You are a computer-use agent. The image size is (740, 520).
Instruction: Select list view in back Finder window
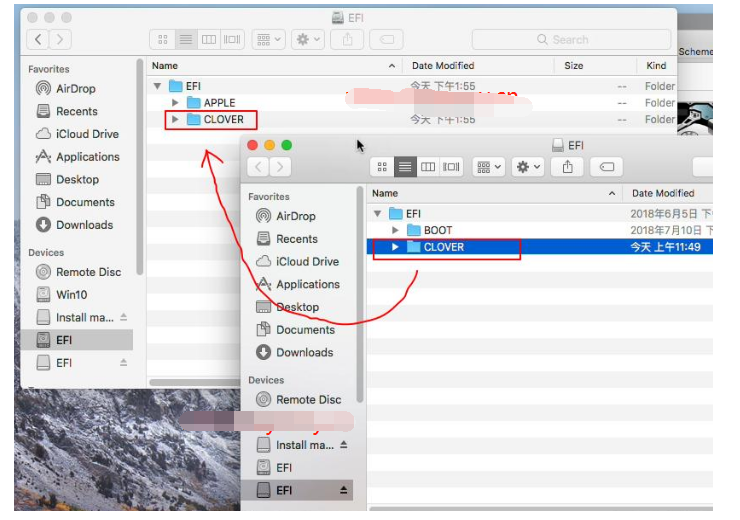(x=186, y=40)
